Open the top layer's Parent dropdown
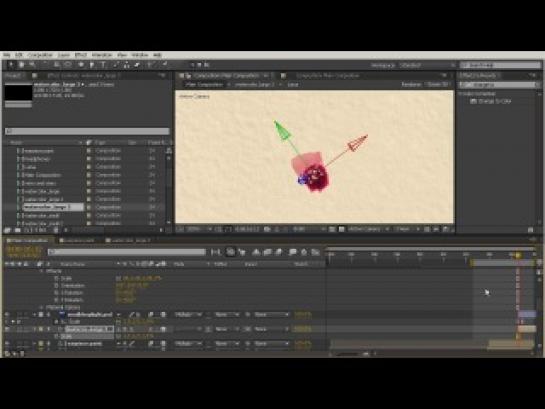This screenshot has height=409, width=545. click(x=271, y=314)
